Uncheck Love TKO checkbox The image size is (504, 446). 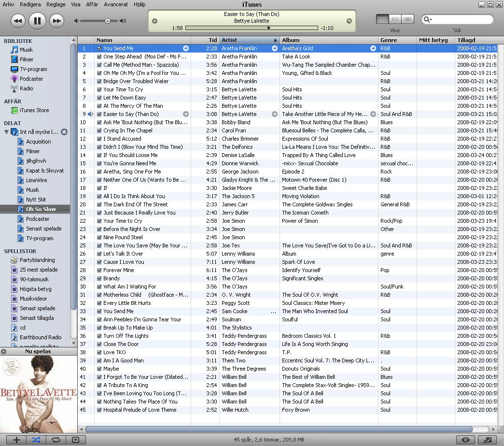pyautogui.click(x=99, y=352)
